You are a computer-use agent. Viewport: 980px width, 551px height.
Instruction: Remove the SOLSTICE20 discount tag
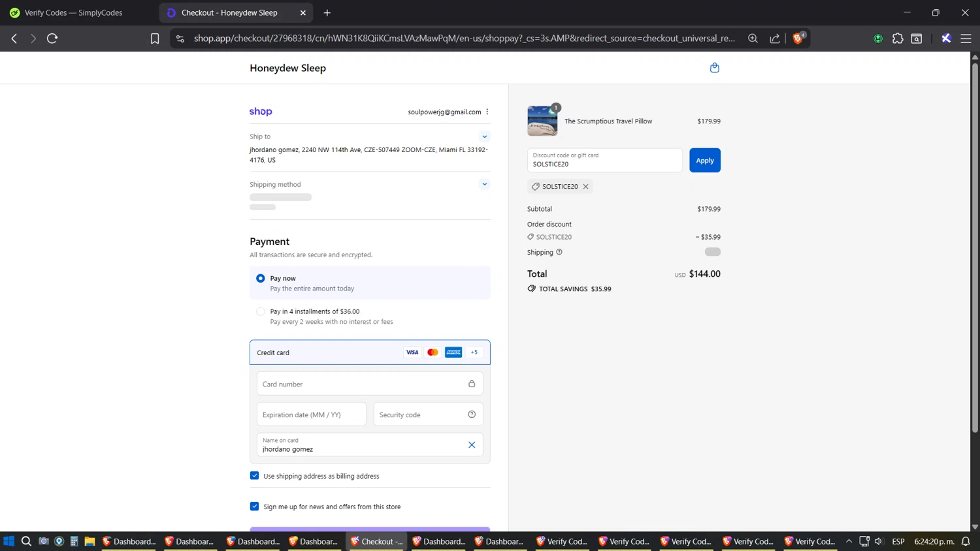(586, 187)
